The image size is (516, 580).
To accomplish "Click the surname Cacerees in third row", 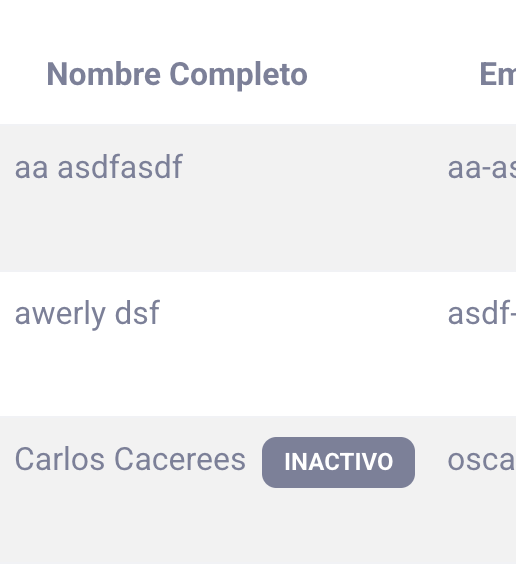I will [x=180, y=459].
